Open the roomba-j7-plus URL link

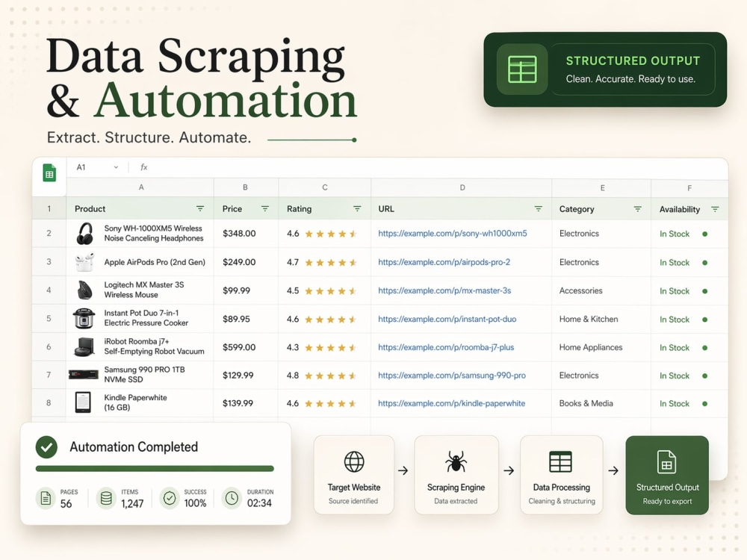[x=446, y=347]
